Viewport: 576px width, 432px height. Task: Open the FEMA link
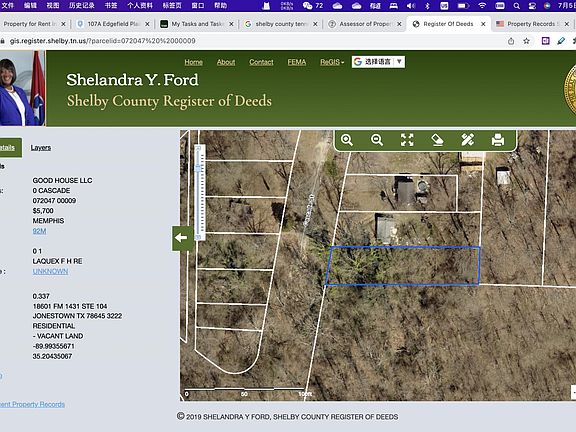297,62
